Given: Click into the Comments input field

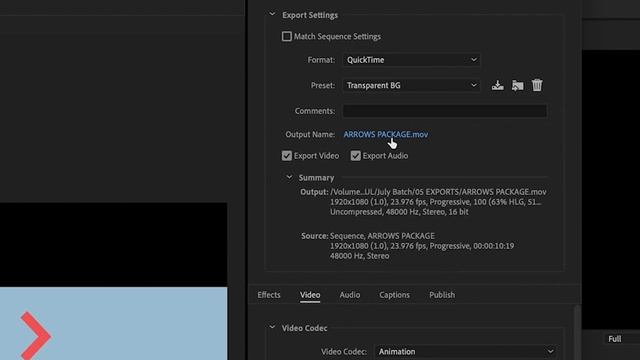Looking at the screenshot, I should (x=444, y=111).
